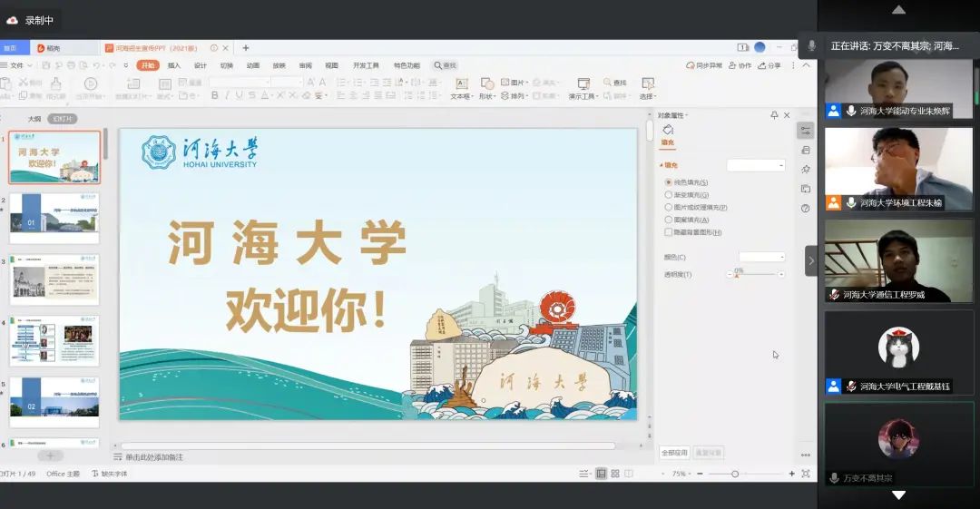Select slide 3 thumbnail in the panel

point(54,280)
